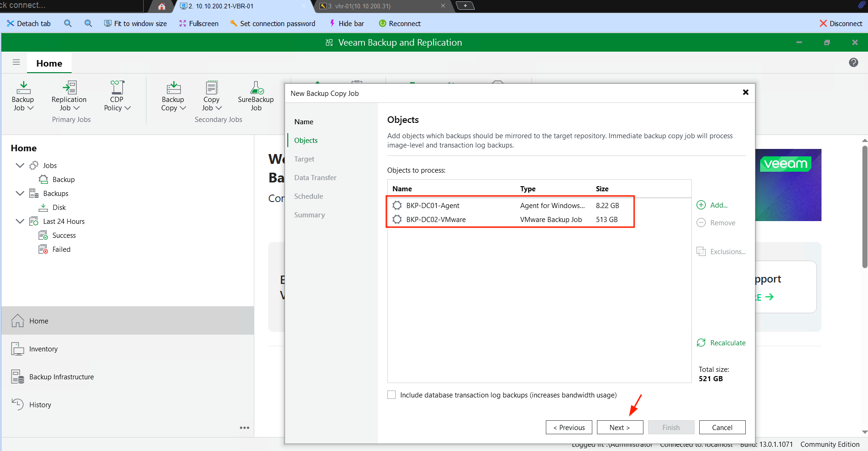Click the home tab icon in the tab bar
The height and width of the screenshot is (451, 868).
point(162,6)
